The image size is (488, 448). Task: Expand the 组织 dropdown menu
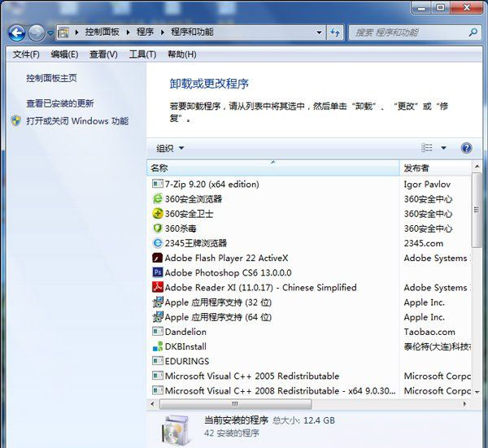tap(170, 148)
